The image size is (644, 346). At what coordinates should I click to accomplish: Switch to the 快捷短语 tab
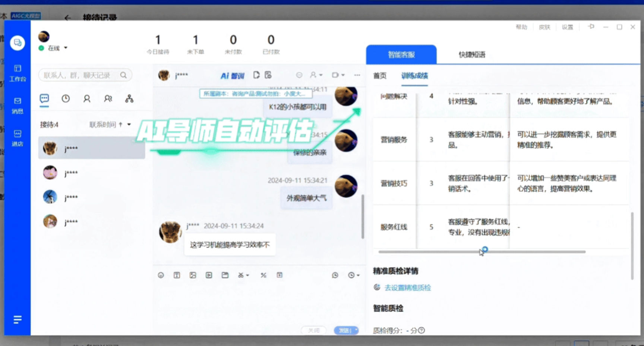472,54
